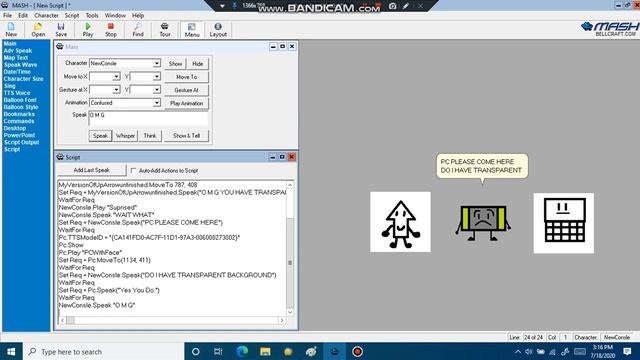This screenshot has width=640, height=360.
Task: Expand the Gesture at X dropdown
Action: click(116, 90)
